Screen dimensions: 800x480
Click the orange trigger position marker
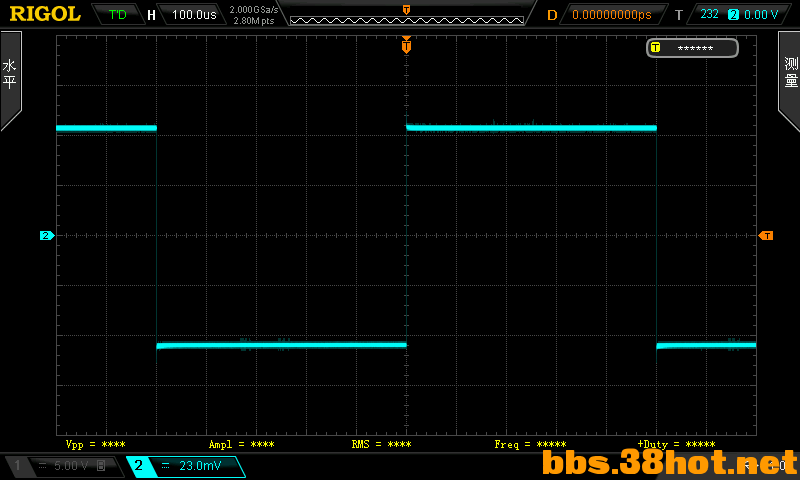406,45
